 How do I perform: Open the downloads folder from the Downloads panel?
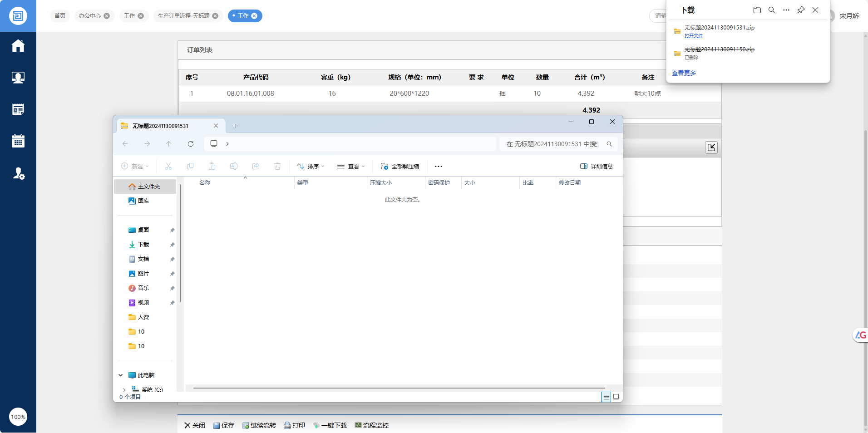757,10
